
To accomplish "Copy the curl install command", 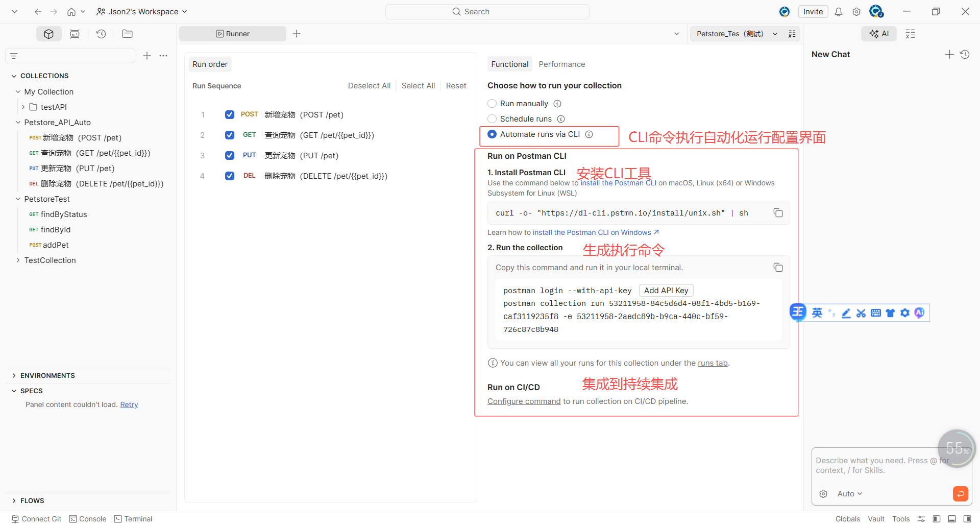I will coord(778,213).
